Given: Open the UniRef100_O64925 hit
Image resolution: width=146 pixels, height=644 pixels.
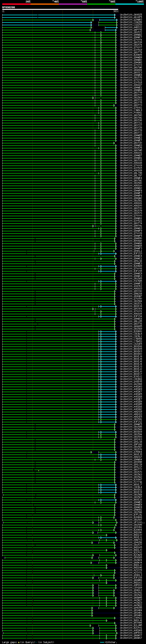Looking at the screenshot, I should pyautogui.click(x=131, y=15).
